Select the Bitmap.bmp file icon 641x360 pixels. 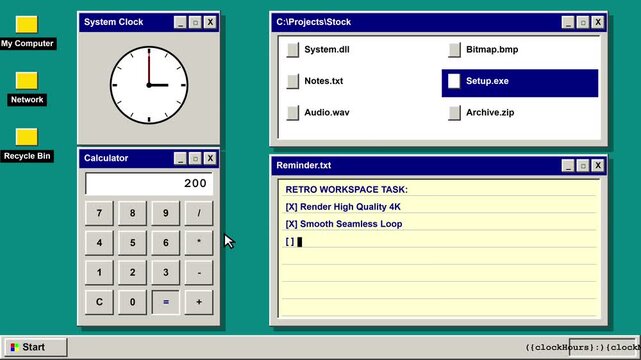click(454, 50)
